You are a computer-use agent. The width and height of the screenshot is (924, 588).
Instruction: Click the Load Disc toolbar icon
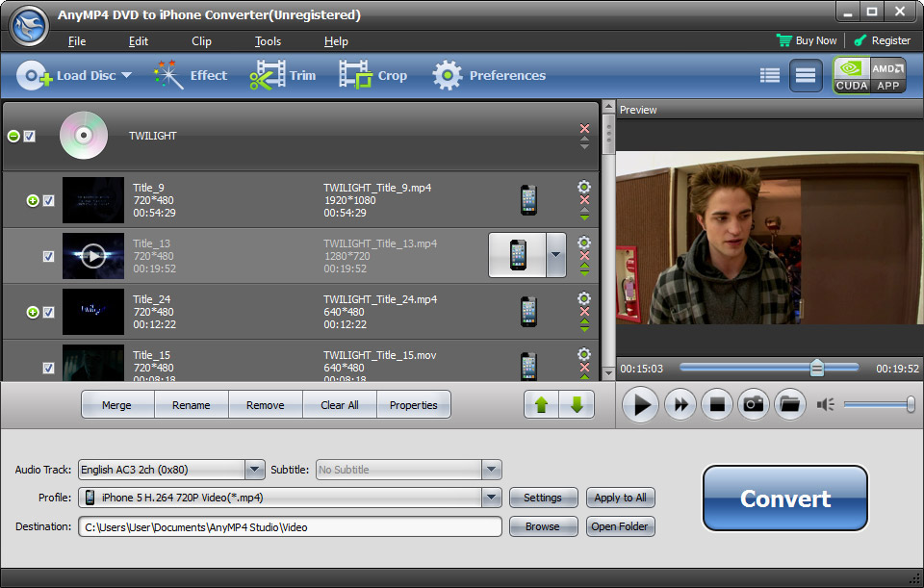(x=35, y=75)
